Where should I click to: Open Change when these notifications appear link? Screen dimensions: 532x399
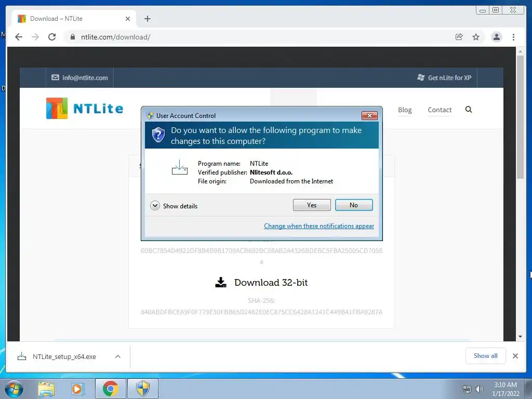(319, 226)
